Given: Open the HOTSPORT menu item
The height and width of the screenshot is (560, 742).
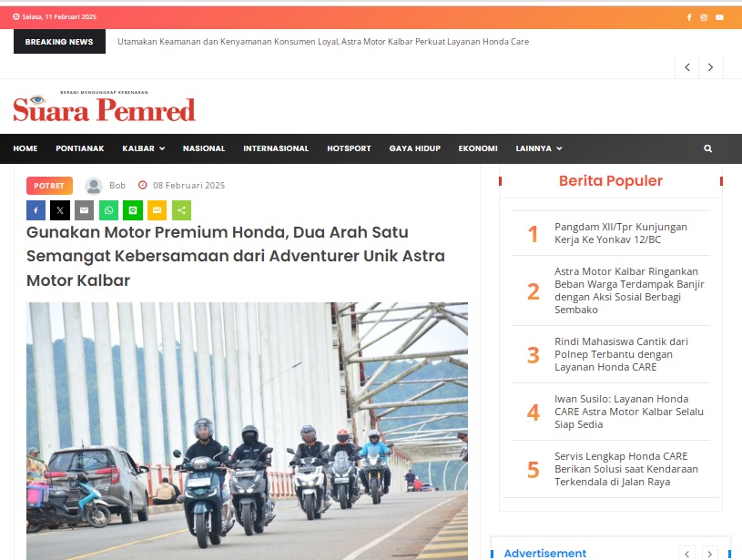Looking at the screenshot, I should click(x=349, y=148).
